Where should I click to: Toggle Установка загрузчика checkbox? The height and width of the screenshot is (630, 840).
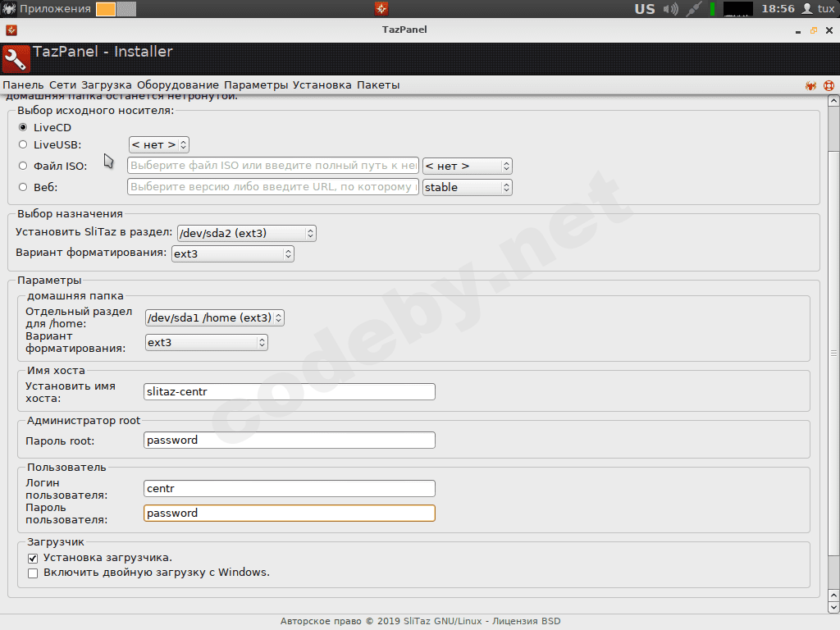tap(33, 558)
